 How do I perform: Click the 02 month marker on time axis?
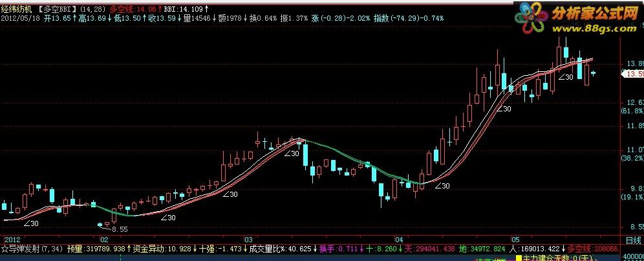103,239
